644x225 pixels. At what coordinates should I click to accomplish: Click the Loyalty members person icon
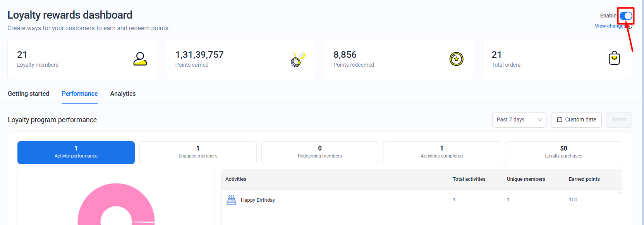[140, 59]
